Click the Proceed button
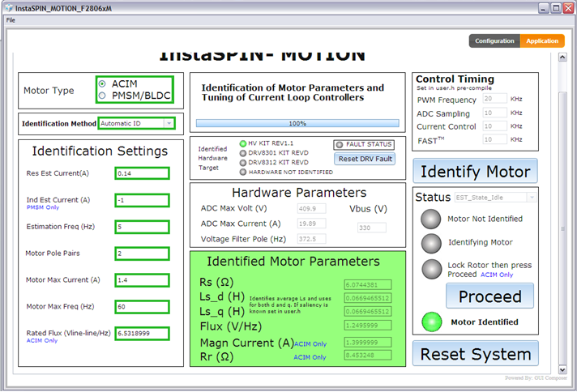Image resolution: width=577 pixels, height=392 pixels. pyautogui.click(x=489, y=296)
